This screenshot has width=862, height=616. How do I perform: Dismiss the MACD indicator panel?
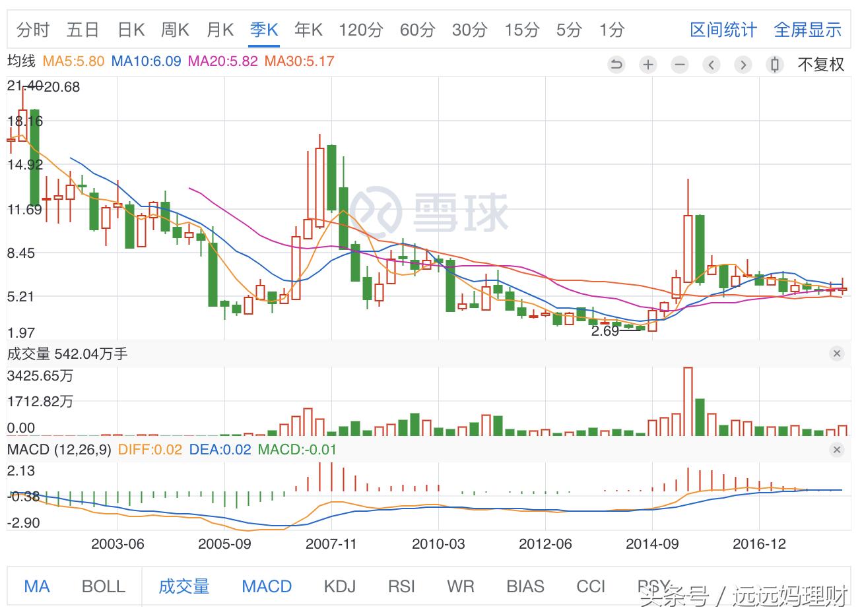pos(836,450)
